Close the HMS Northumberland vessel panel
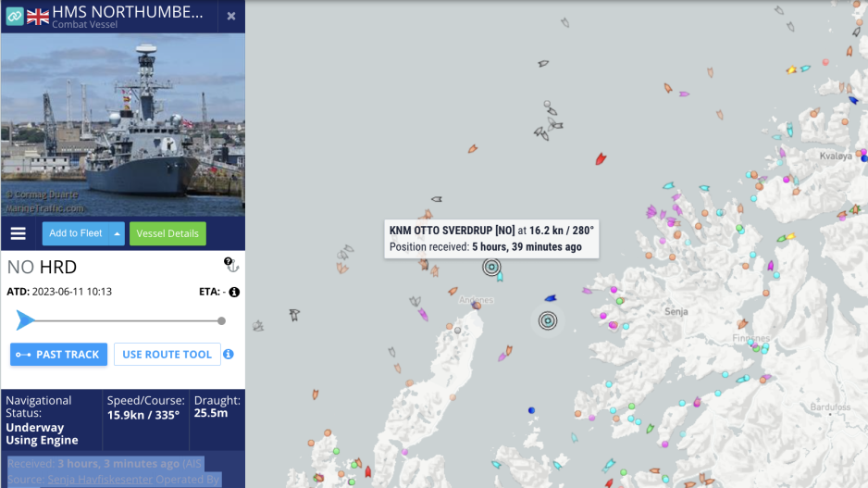The image size is (868, 488). pos(231,16)
